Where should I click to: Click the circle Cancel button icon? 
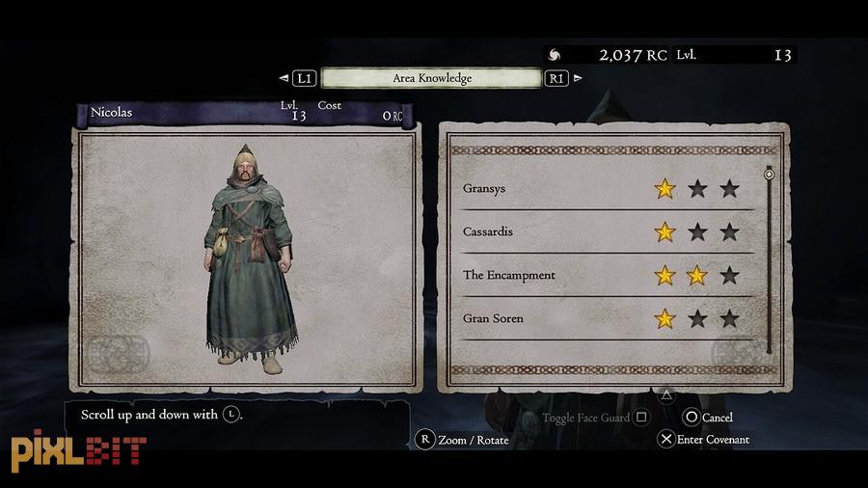click(691, 417)
